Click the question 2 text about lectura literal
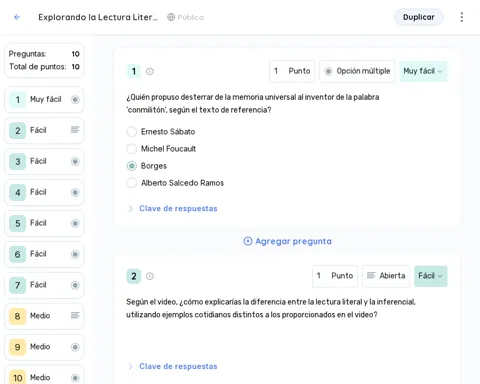 click(x=271, y=308)
